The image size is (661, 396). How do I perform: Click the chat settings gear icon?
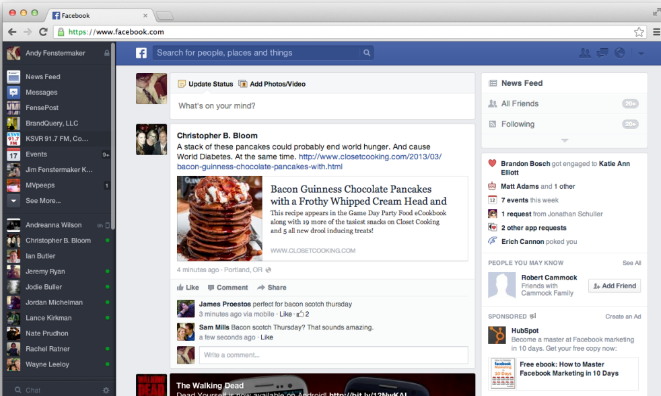coord(106,391)
